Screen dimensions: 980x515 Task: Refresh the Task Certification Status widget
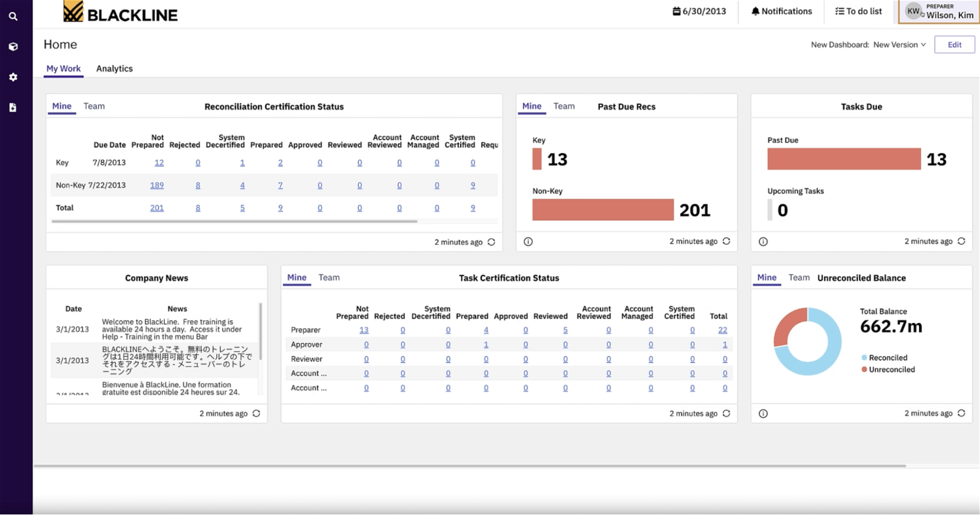[726, 414]
